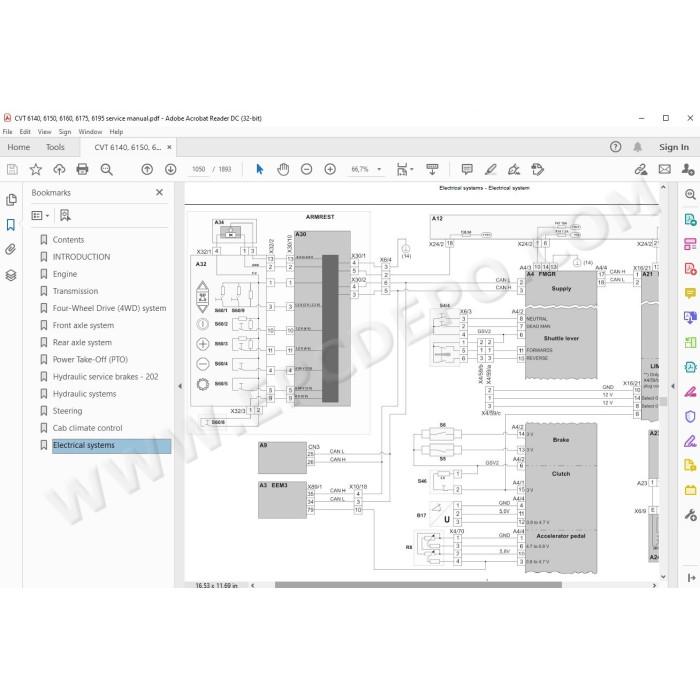Screen dimensions: 700x700
Task: Open the sign document pen tool
Action: click(x=514, y=170)
